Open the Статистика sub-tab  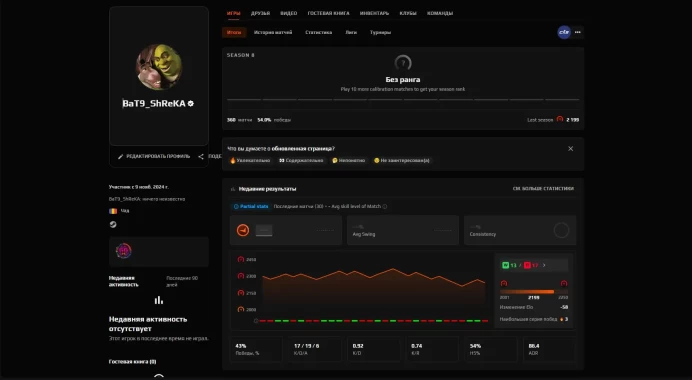pos(319,32)
